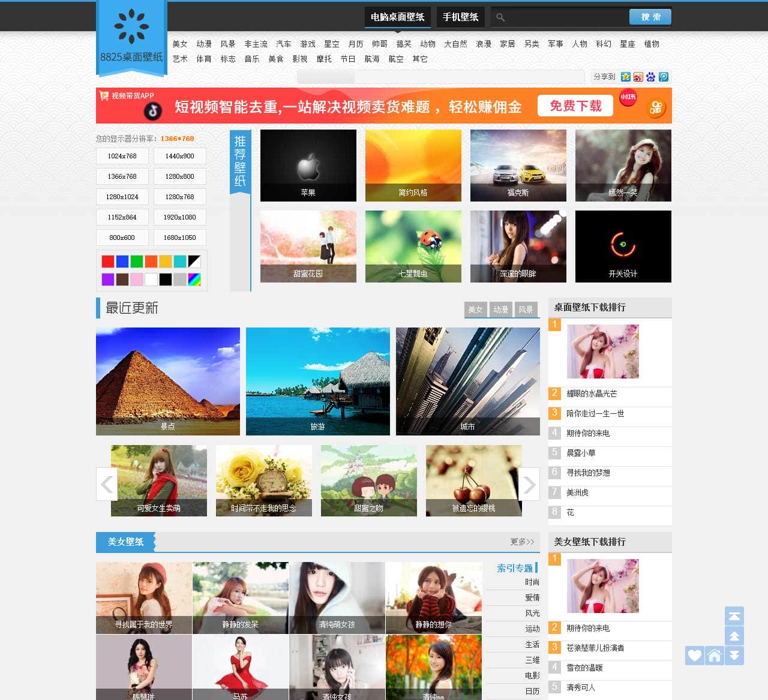The width and height of the screenshot is (768, 700).
Task: Choose the 1680x1050 resolution
Action: tap(180, 238)
